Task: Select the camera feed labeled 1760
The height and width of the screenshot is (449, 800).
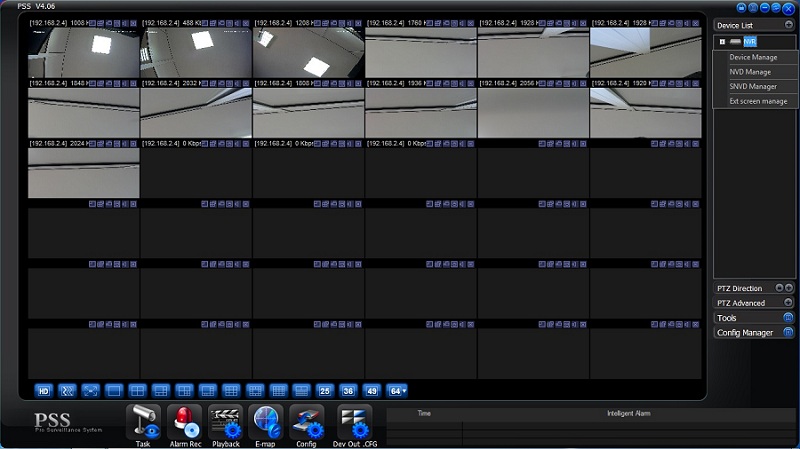Action: tap(421, 53)
